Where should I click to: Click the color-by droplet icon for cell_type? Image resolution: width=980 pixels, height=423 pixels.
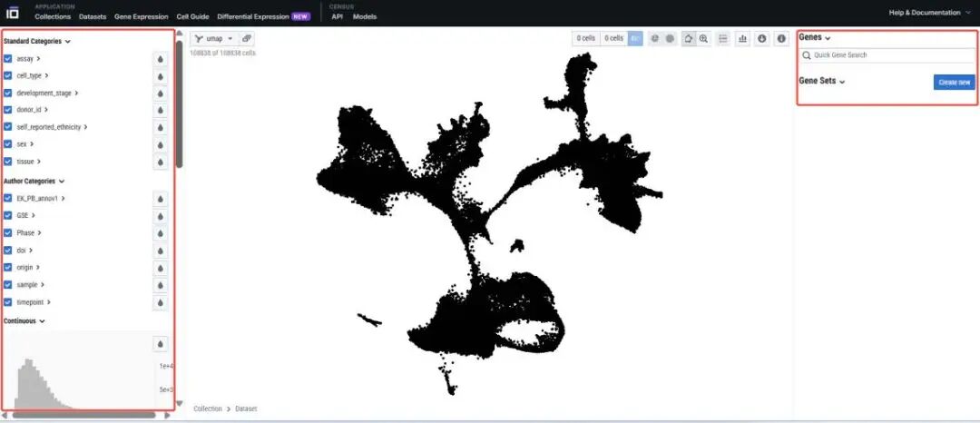160,76
